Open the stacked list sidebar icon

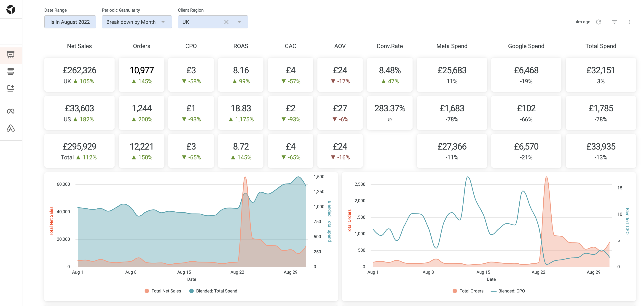(x=11, y=72)
